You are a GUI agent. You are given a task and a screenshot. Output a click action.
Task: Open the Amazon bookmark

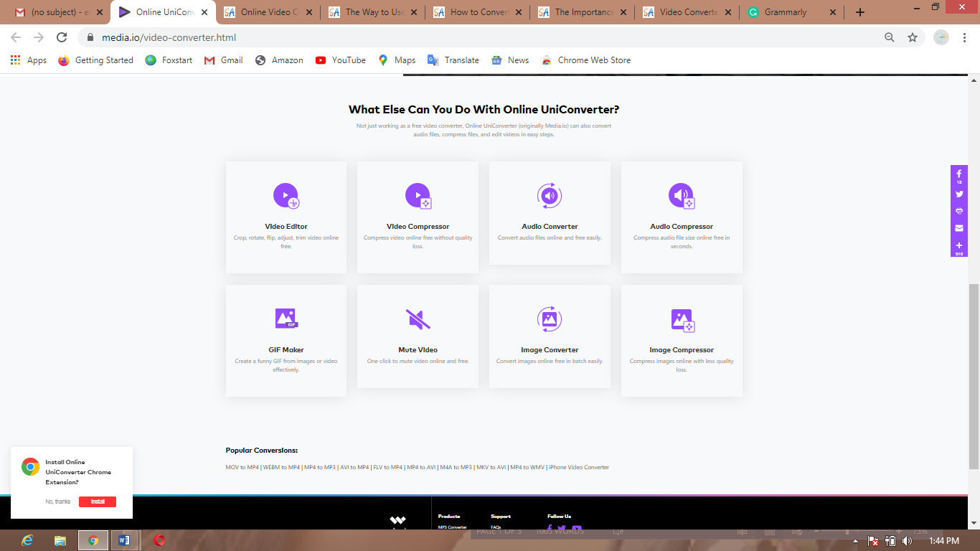click(x=279, y=60)
